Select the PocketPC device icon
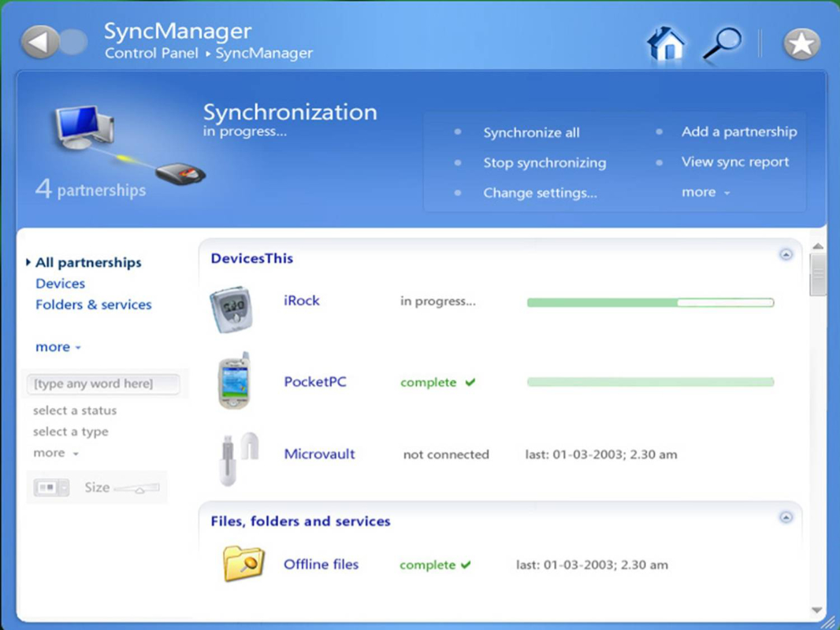Image resolution: width=840 pixels, height=630 pixels. 233,382
